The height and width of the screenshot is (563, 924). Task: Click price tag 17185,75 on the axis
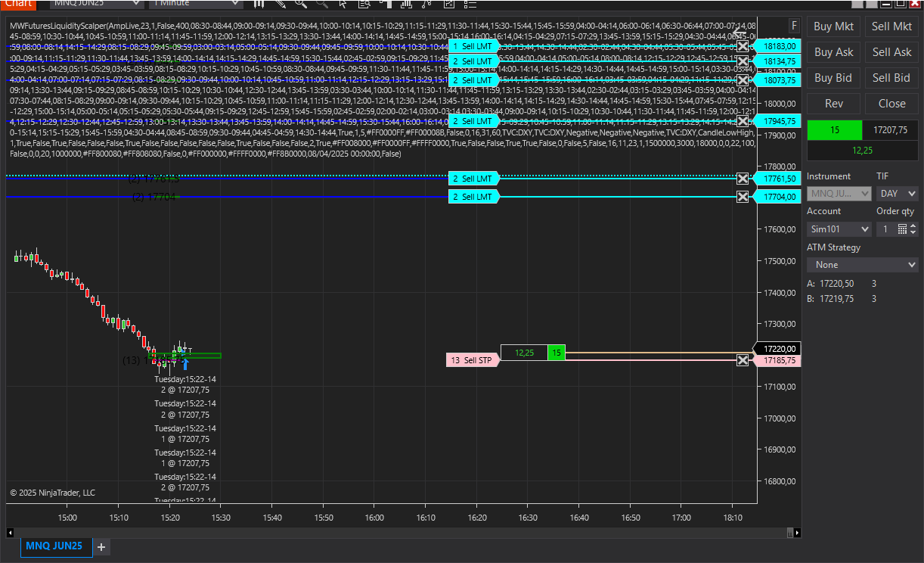point(779,361)
